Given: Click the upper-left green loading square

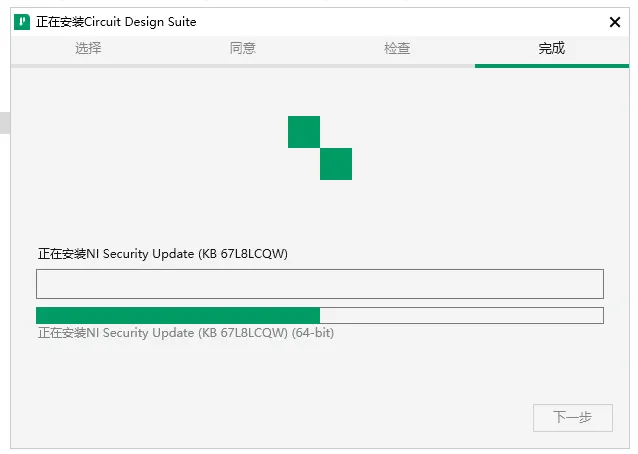Looking at the screenshot, I should pyautogui.click(x=304, y=132).
